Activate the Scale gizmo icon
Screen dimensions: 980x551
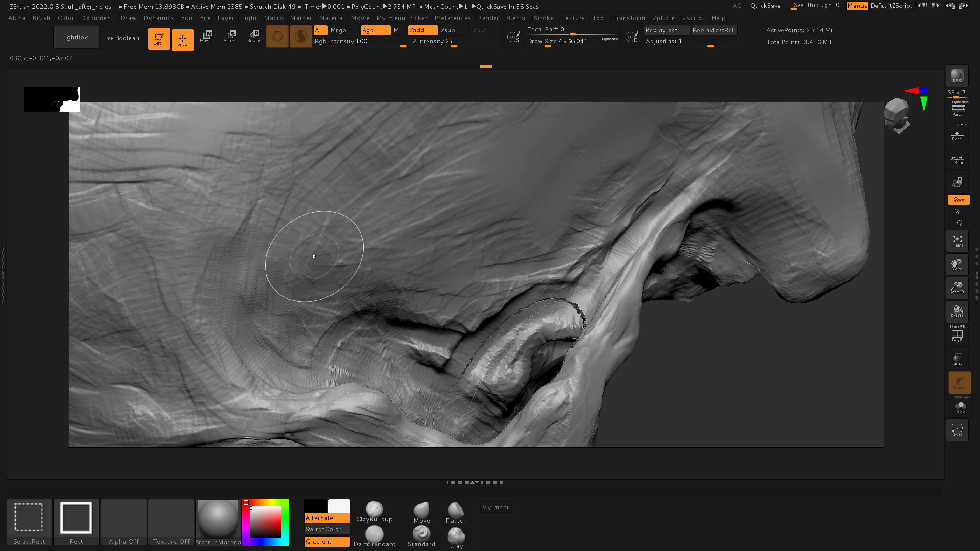[229, 37]
